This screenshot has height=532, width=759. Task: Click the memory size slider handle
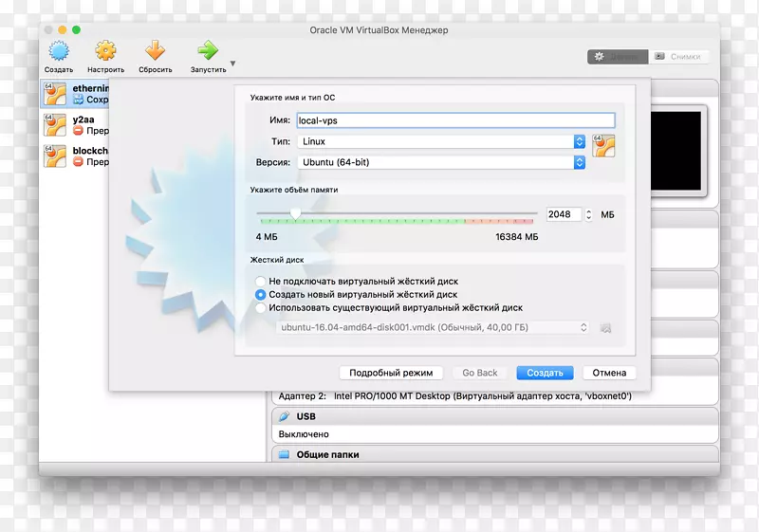tap(295, 214)
